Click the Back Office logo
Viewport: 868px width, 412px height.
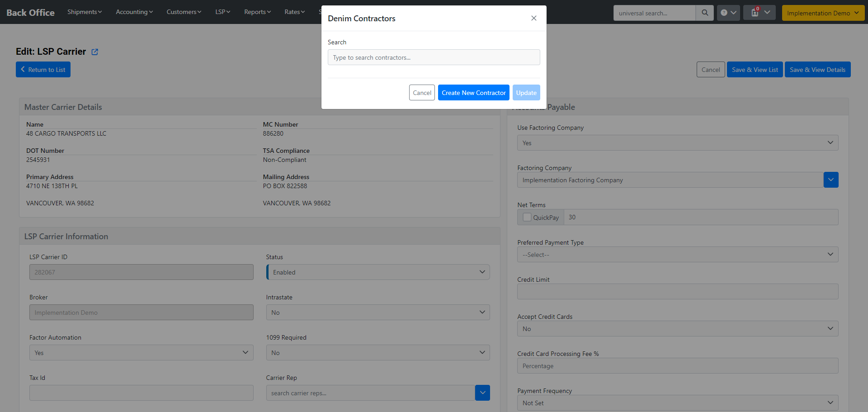30,13
